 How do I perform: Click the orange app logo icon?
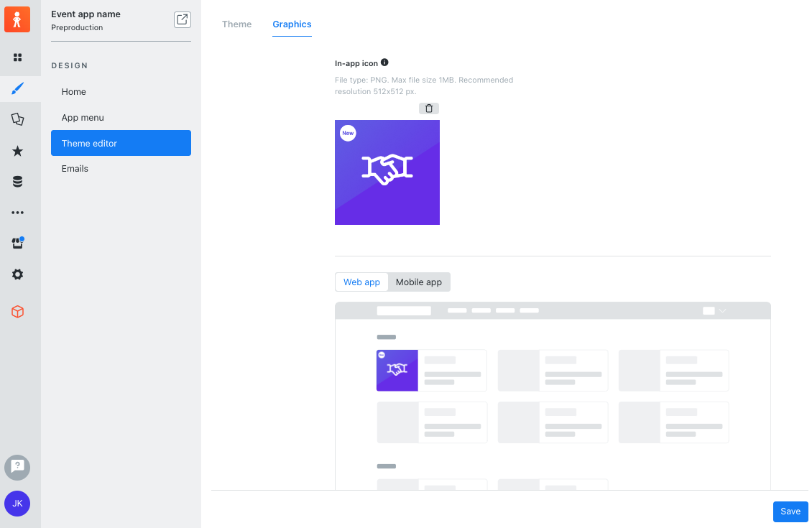coord(17,19)
